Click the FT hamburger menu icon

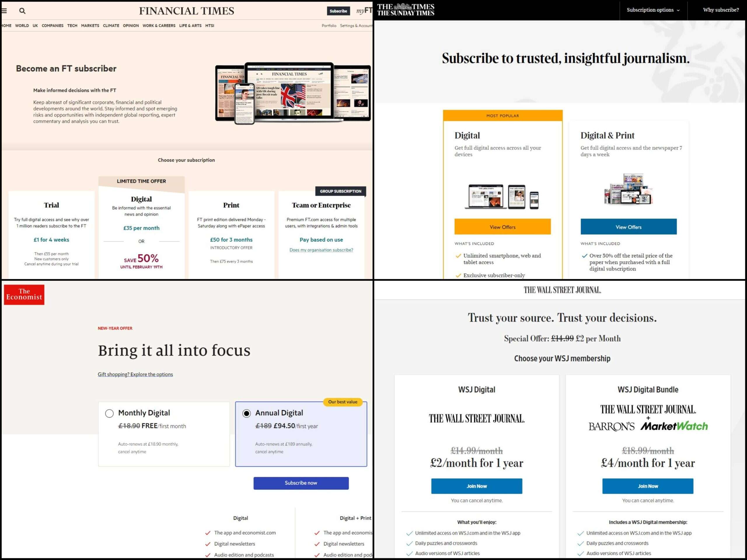[x=4, y=10]
